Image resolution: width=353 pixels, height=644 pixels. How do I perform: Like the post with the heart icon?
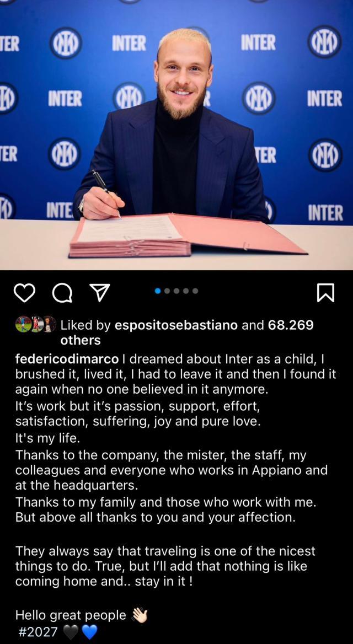pyautogui.click(x=24, y=293)
